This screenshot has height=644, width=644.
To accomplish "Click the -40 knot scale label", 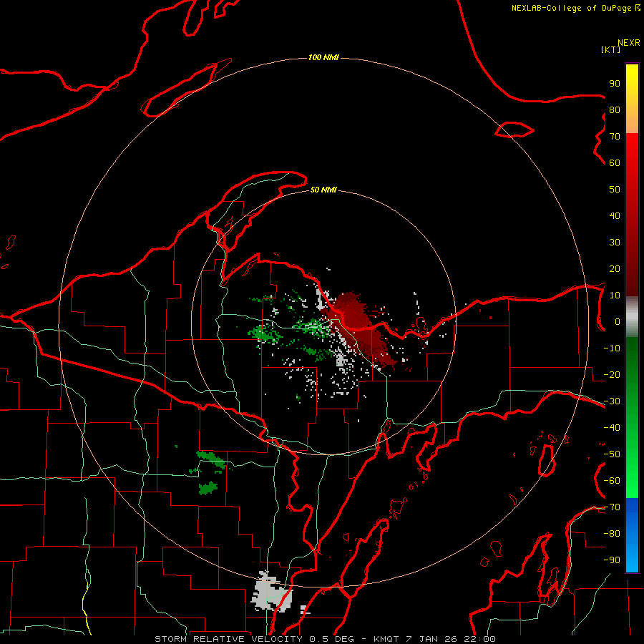I will [x=612, y=428].
